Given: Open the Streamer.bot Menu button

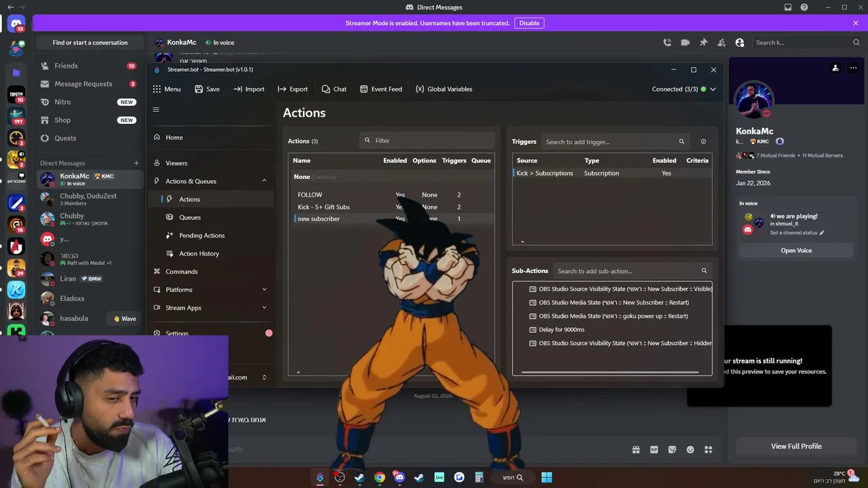Looking at the screenshot, I should [167, 89].
